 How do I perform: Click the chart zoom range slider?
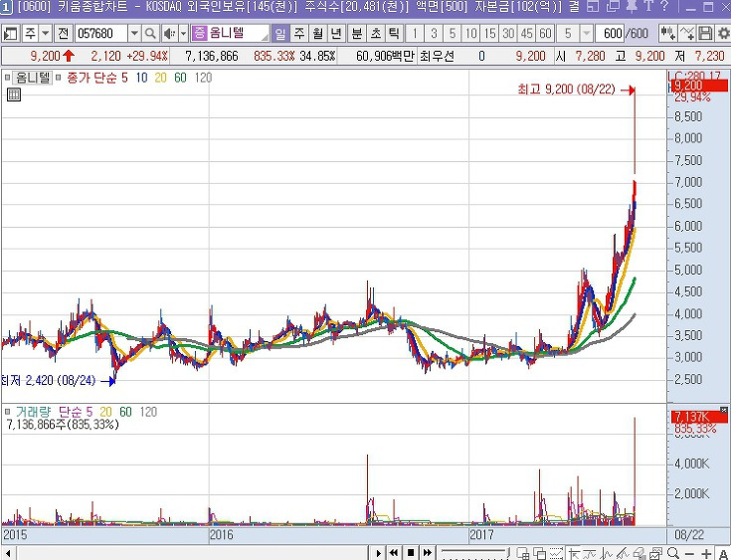(x=474, y=553)
